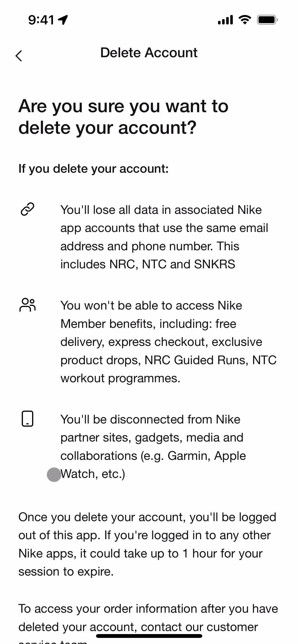The width and height of the screenshot is (298, 644).
Task: Click the chain link icon
Action: 27,209
